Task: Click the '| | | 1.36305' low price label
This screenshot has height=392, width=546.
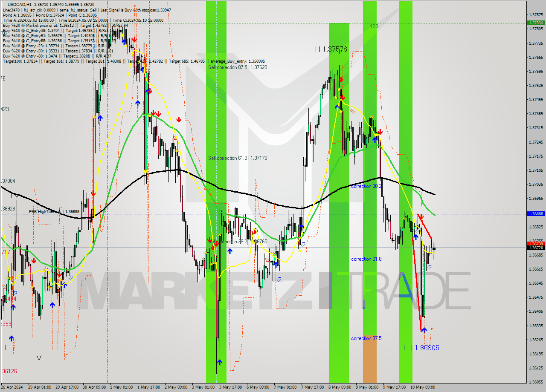Action: 421,348
